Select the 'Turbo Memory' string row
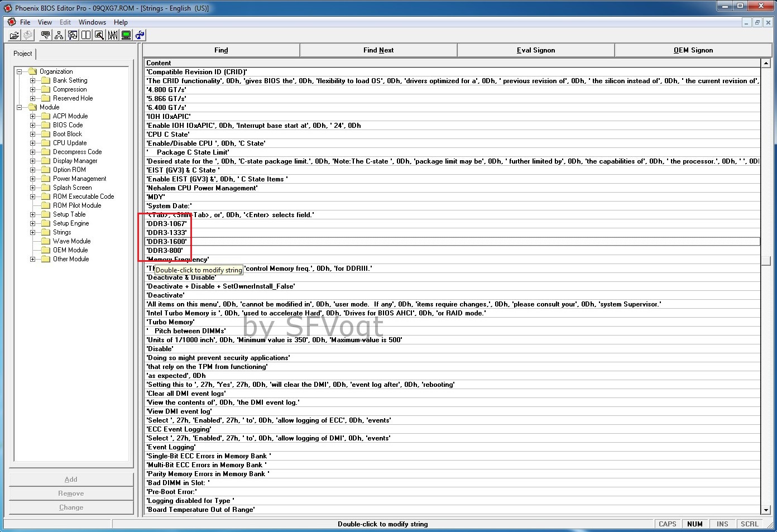777x532 pixels. click(x=452, y=322)
